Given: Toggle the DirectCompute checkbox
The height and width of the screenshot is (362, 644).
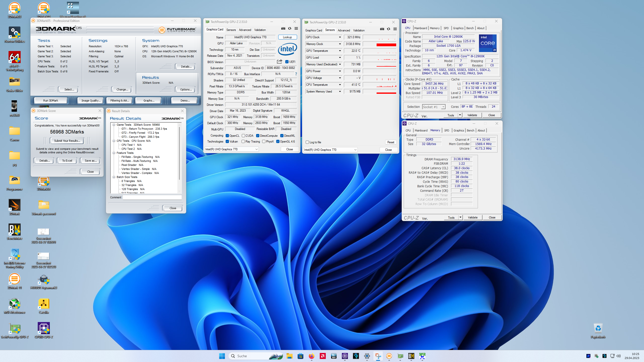Looking at the screenshot, I should point(258,136).
